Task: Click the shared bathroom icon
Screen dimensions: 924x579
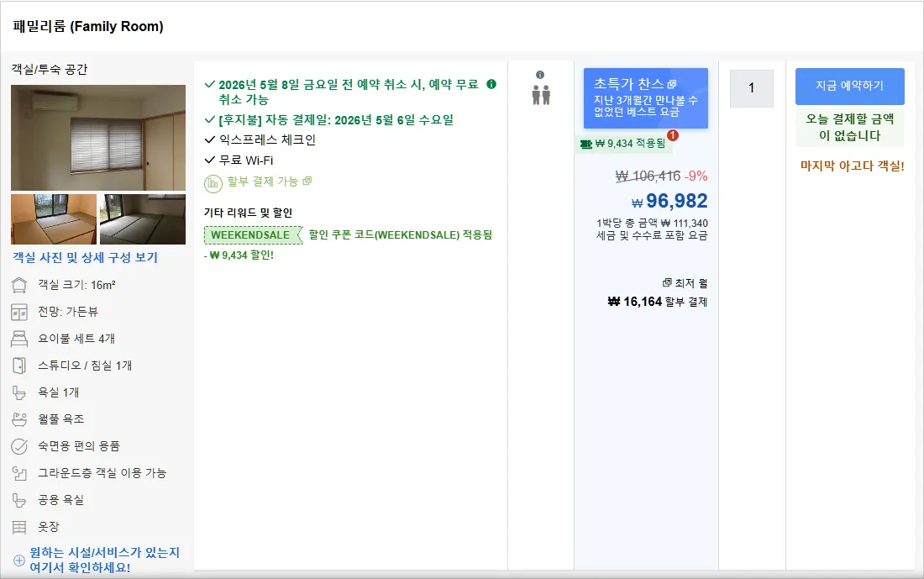Action: [x=19, y=500]
